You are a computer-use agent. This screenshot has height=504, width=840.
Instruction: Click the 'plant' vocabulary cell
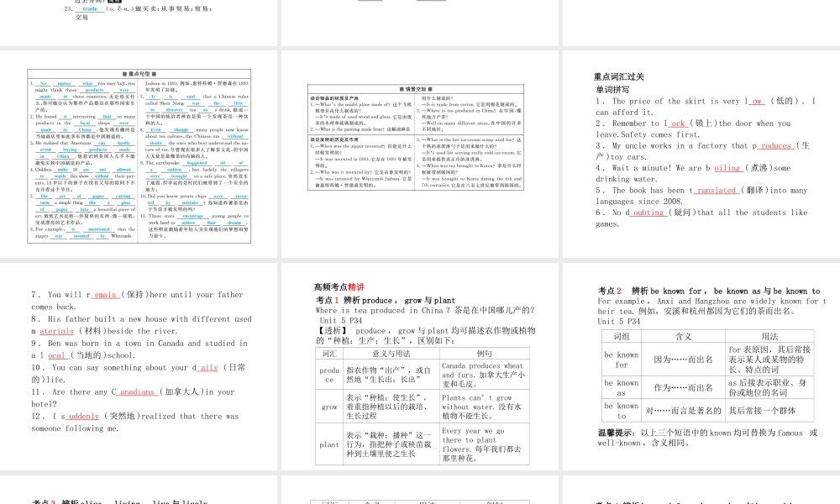click(329, 444)
